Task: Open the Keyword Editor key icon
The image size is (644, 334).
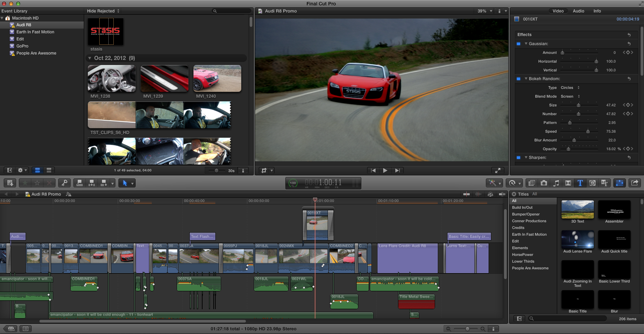Action: click(x=64, y=183)
